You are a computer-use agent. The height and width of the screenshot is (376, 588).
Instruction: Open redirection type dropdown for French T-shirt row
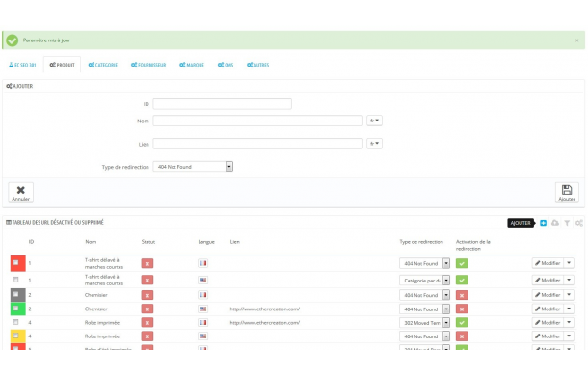(x=424, y=264)
